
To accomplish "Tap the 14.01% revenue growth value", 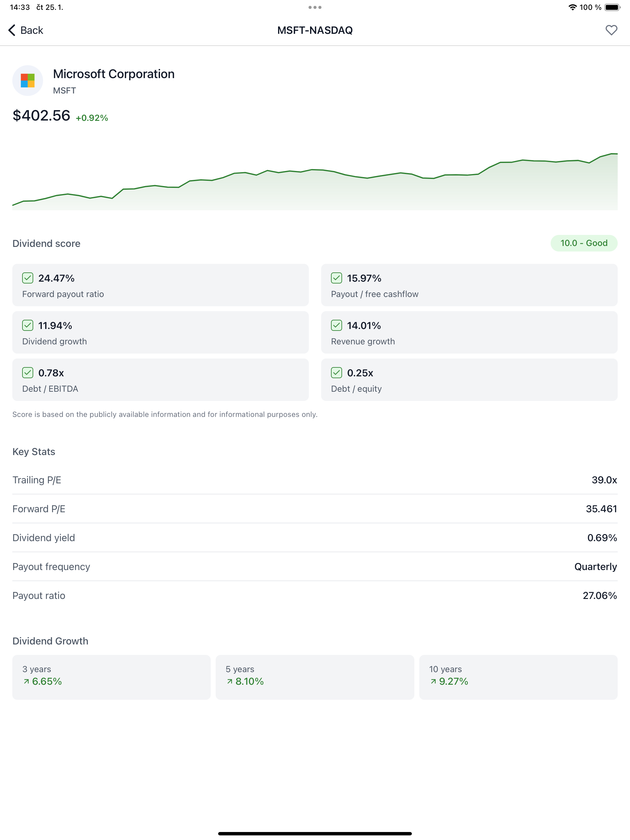I will [x=364, y=325].
